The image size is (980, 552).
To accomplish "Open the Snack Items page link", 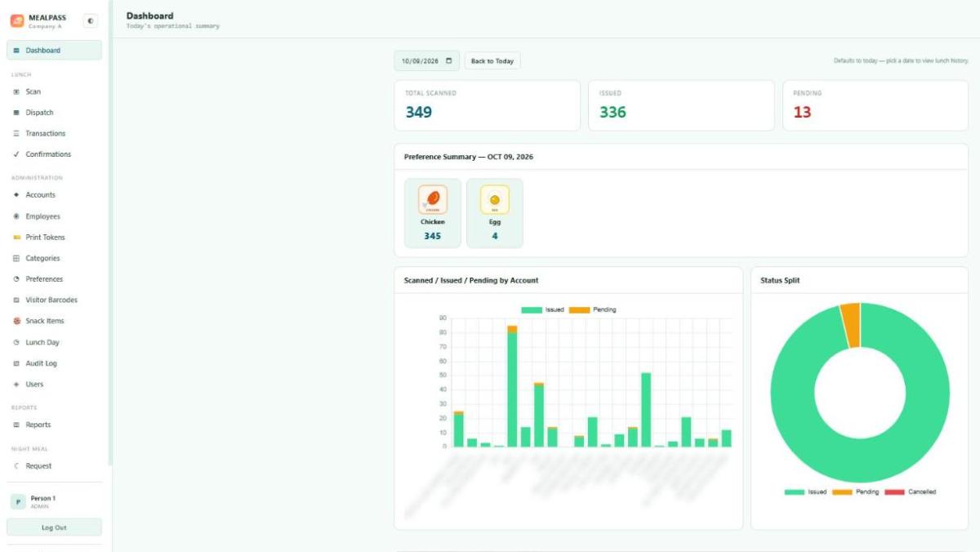I will point(54,321).
